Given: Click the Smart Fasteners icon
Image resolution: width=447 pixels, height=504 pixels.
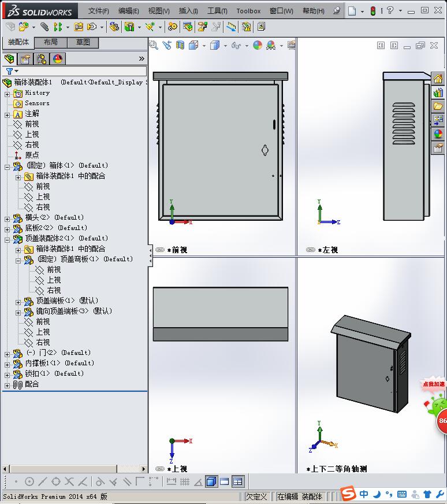Looking at the screenshot, I should pos(79,27).
